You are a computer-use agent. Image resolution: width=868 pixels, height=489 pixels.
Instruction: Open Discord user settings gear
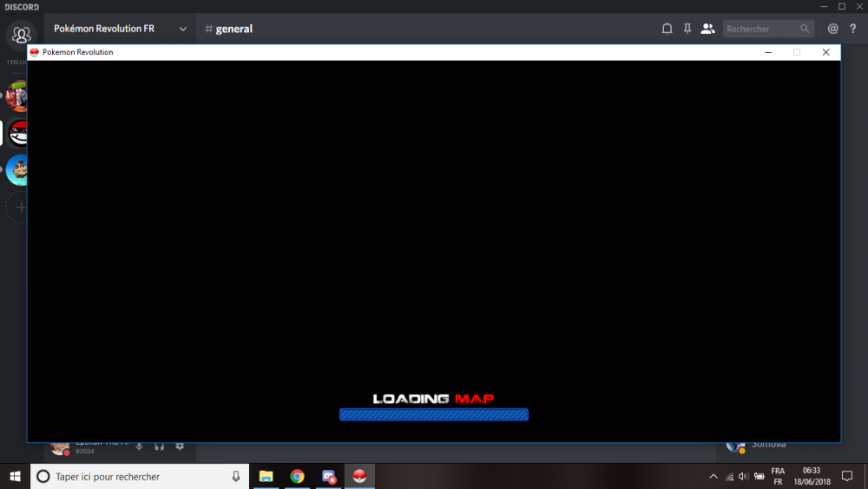point(180,446)
